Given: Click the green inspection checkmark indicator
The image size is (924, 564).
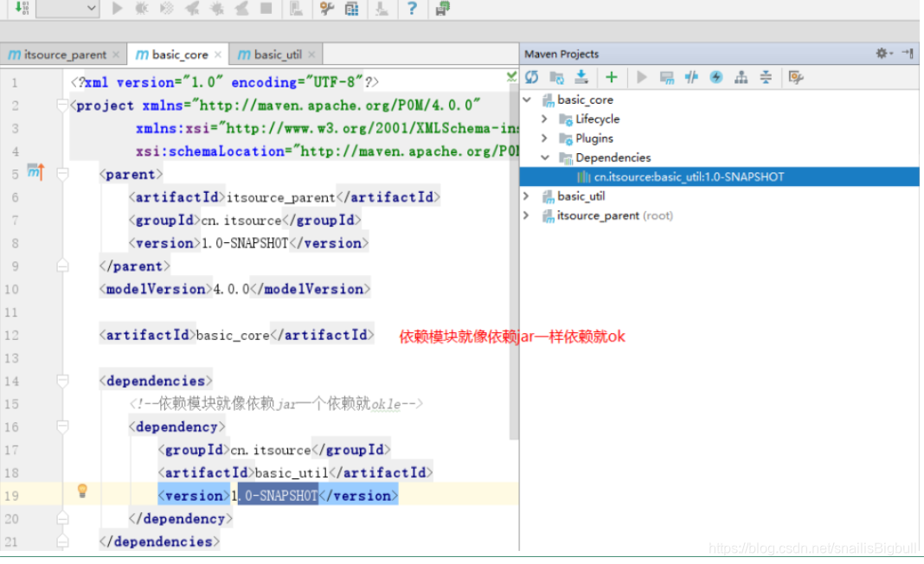Looking at the screenshot, I should point(511,77).
